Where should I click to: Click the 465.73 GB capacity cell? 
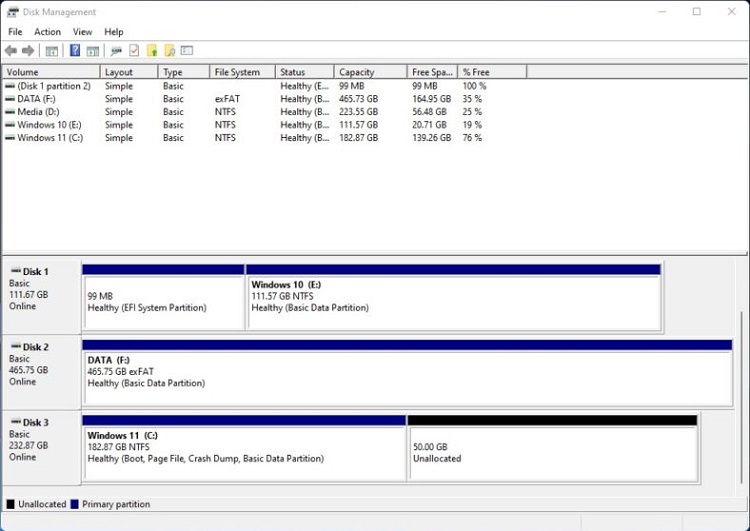pos(359,99)
